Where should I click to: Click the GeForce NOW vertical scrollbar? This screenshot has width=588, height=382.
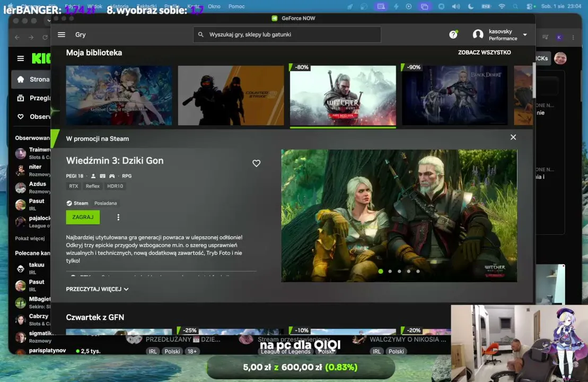click(533, 81)
